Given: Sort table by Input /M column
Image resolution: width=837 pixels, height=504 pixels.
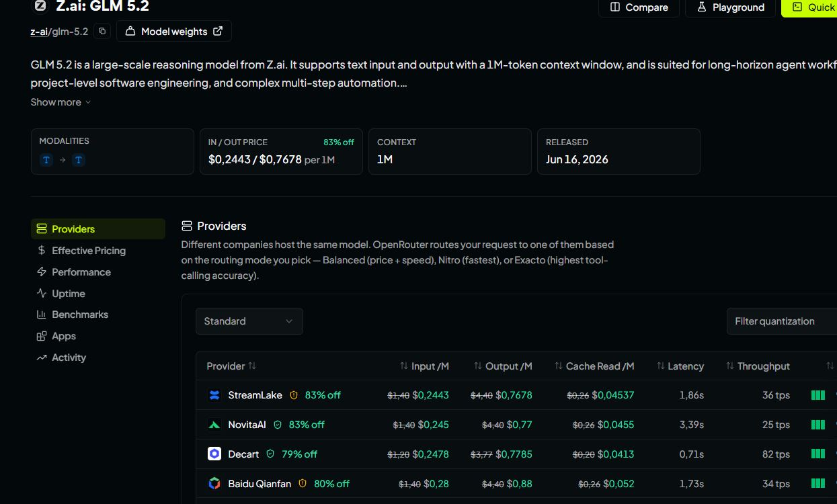Looking at the screenshot, I should (424, 366).
